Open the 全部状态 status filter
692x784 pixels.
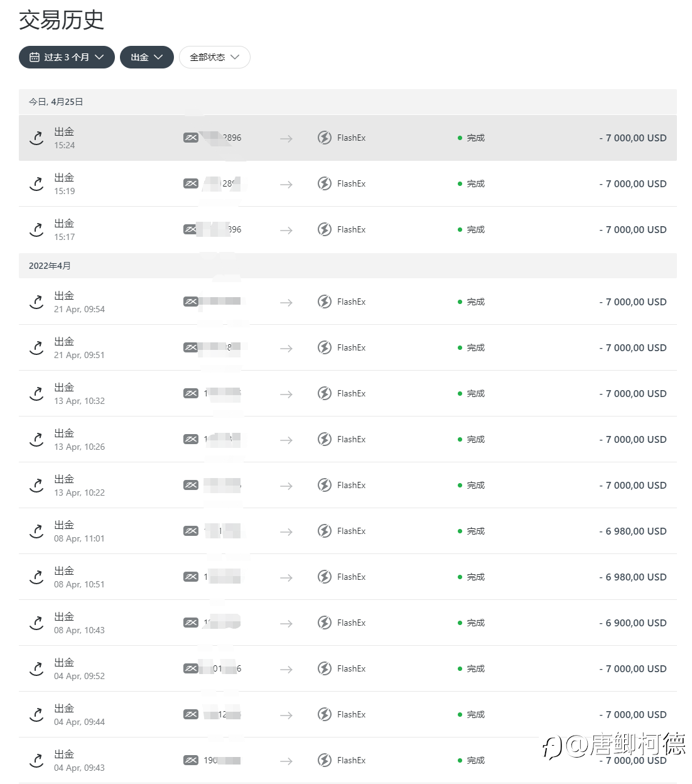coord(215,57)
